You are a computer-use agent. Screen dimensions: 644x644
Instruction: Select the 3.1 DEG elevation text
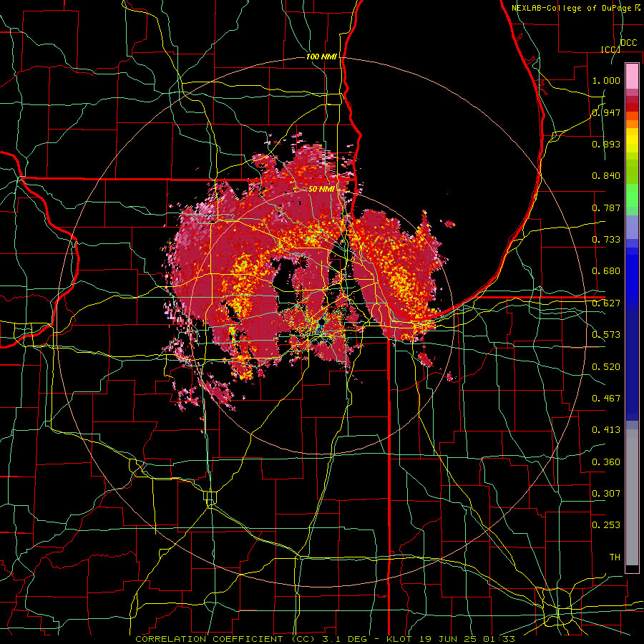click(343, 639)
